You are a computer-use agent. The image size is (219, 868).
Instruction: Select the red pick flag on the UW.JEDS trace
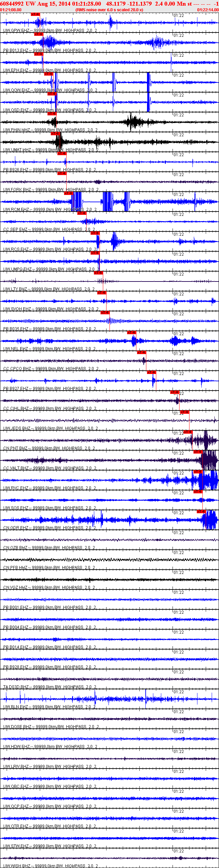(x=184, y=412)
